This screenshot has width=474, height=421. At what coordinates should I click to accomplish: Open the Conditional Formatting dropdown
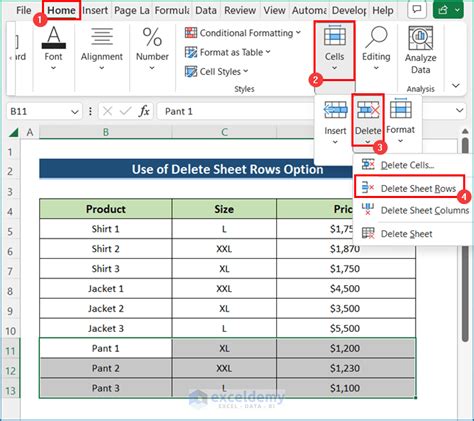pyautogui.click(x=298, y=33)
